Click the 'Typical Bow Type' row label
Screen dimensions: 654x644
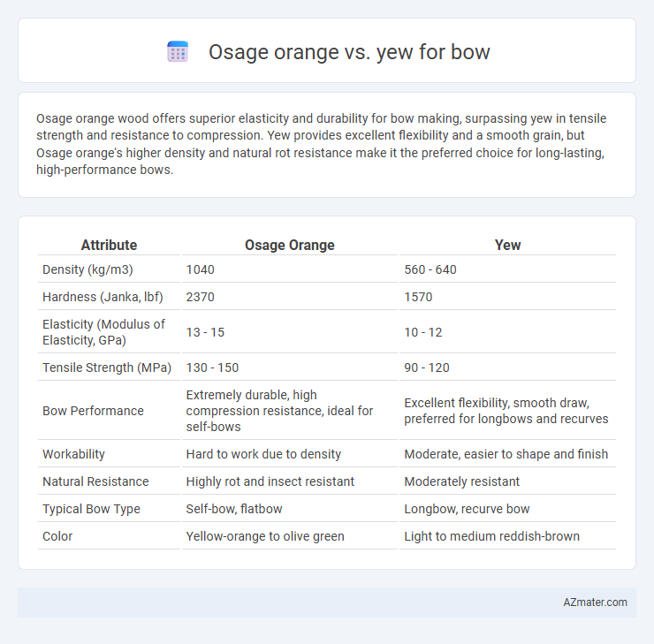coord(91,509)
